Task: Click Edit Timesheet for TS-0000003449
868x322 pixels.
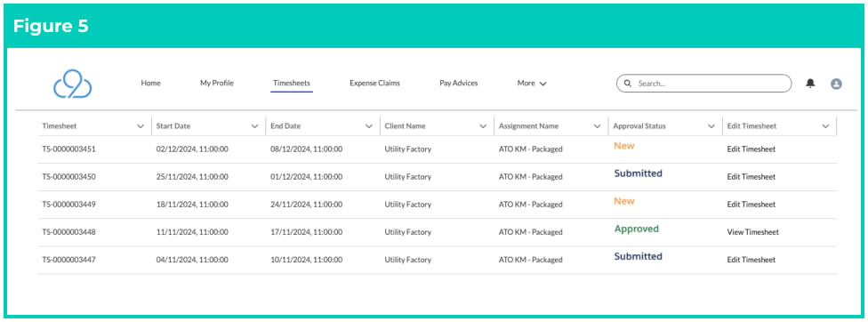Action: 751,205
